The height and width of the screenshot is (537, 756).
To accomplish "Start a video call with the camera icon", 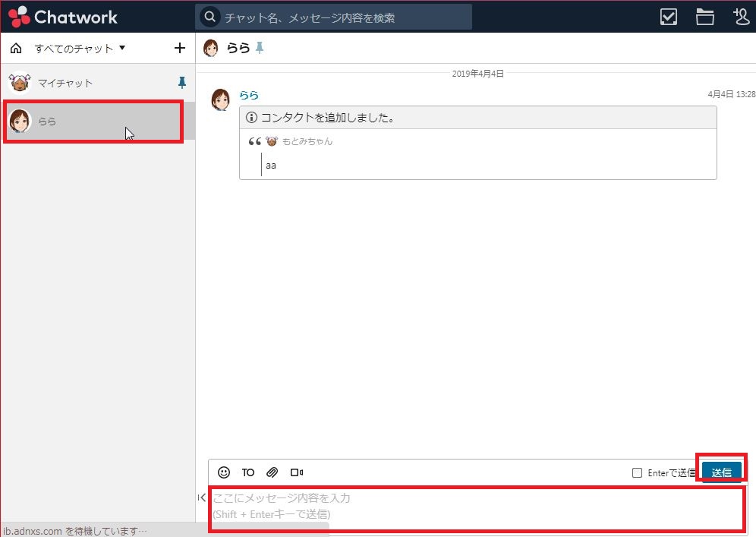I will coord(297,472).
